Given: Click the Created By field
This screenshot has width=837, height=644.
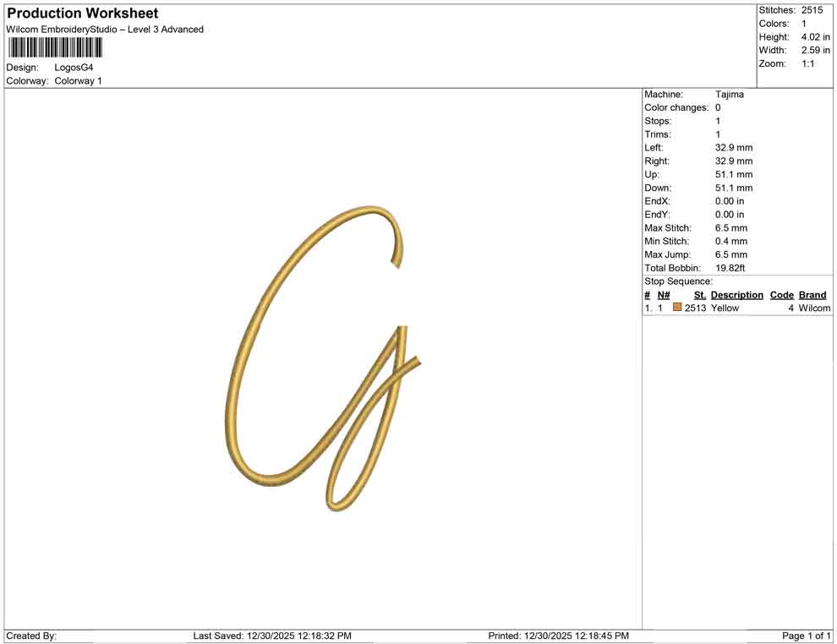Looking at the screenshot, I should pyautogui.click(x=30, y=636).
